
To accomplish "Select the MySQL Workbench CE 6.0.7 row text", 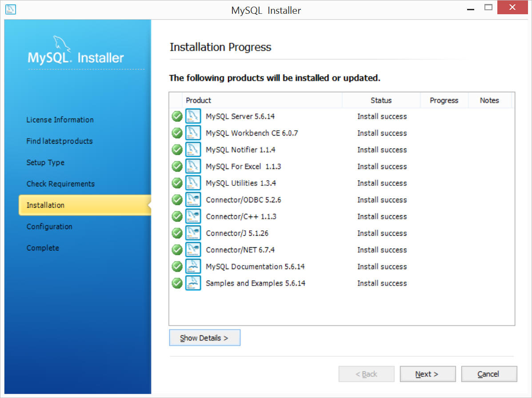I will pyautogui.click(x=252, y=133).
